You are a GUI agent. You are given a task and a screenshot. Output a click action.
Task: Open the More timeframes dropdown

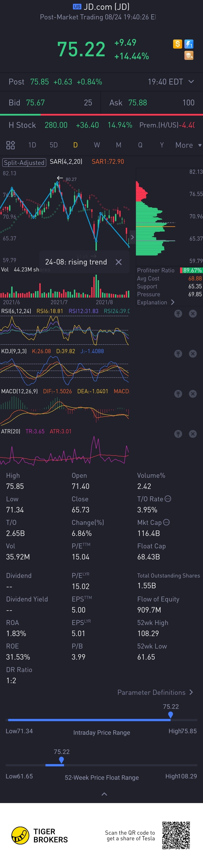tap(188, 145)
